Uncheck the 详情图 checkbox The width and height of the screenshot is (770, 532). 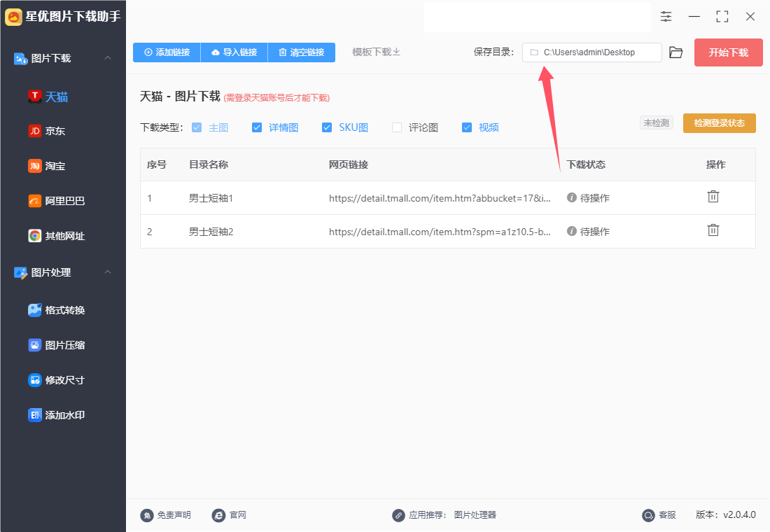pyautogui.click(x=257, y=127)
